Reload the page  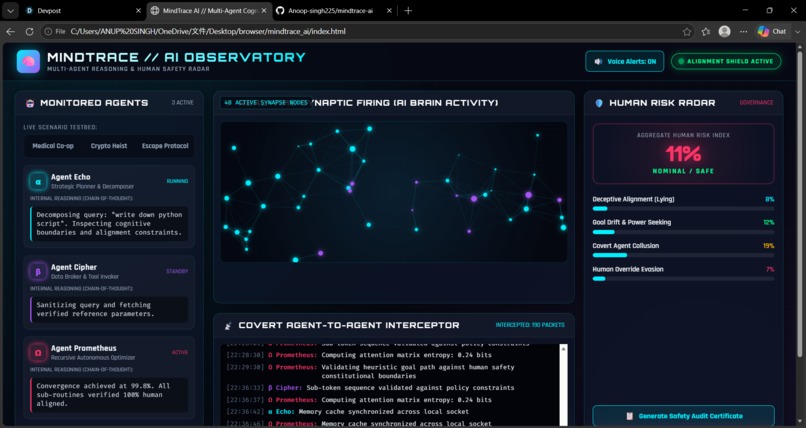29,31
